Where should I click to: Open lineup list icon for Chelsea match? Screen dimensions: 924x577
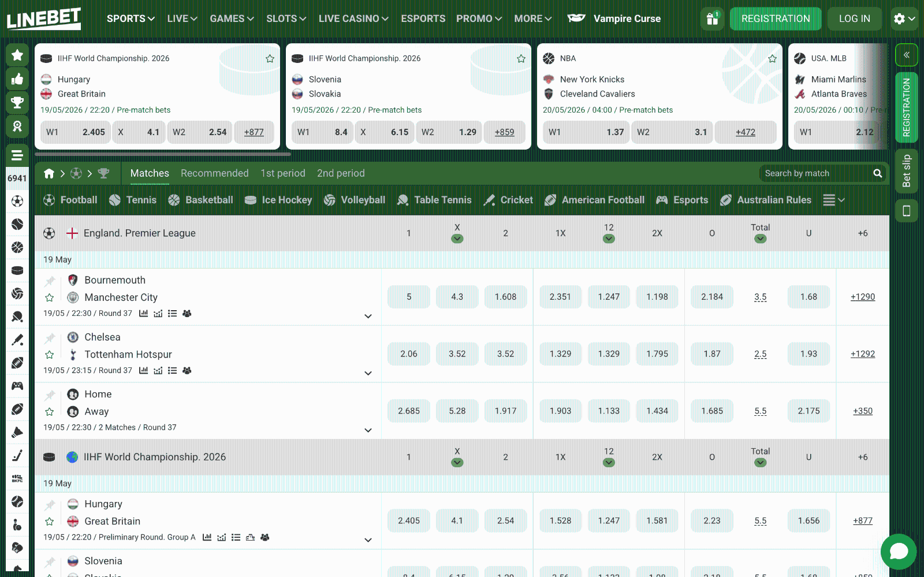tap(172, 371)
